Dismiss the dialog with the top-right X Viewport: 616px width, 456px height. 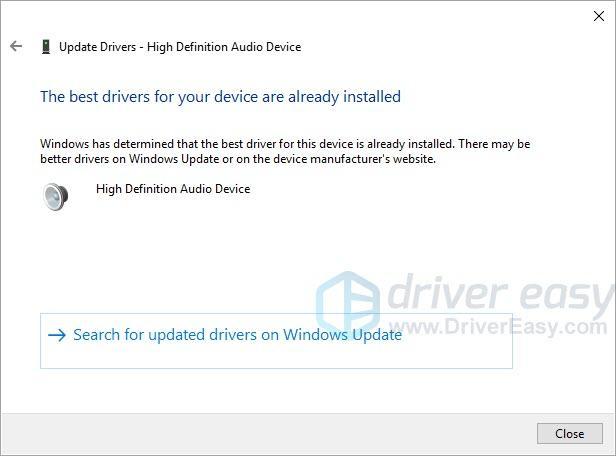[599, 16]
